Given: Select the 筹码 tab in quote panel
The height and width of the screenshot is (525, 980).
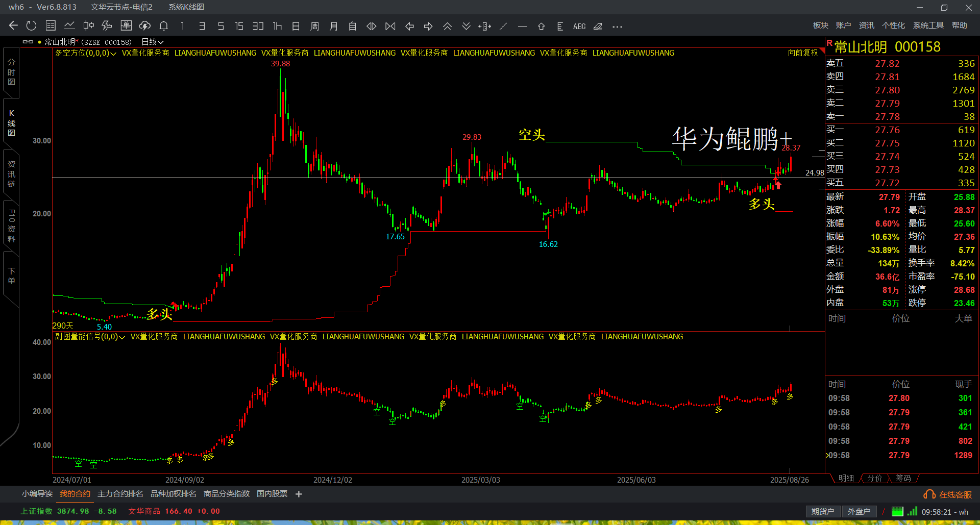Looking at the screenshot, I should click(903, 478).
